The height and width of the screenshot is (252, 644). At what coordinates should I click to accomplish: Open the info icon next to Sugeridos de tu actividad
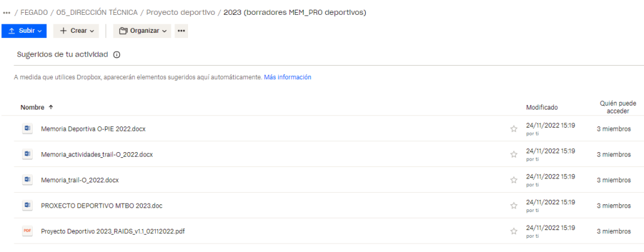(x=117, y=55)
